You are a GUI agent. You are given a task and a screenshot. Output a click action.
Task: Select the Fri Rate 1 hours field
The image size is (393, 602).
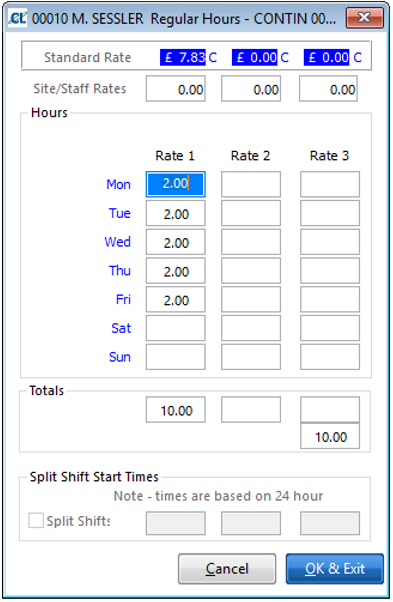click(175, 299)
